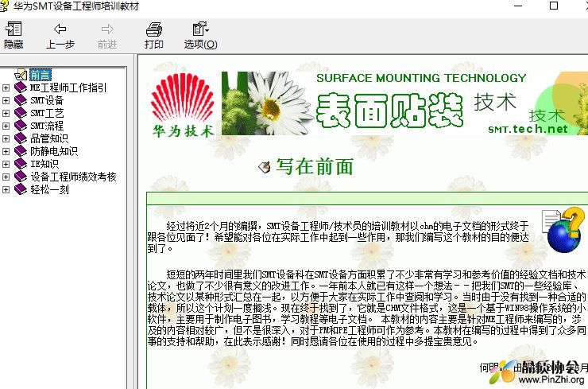The image size is (588, 389).
Task: Open the IE知识 topic
Action: 44,164
